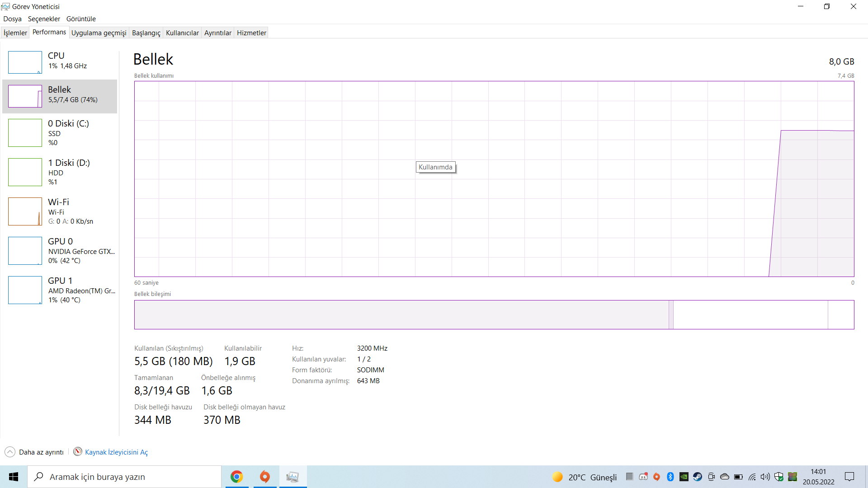
Task: Click Kaynak İzleyicisini Aç link
Action: click(x=116, y=452)
